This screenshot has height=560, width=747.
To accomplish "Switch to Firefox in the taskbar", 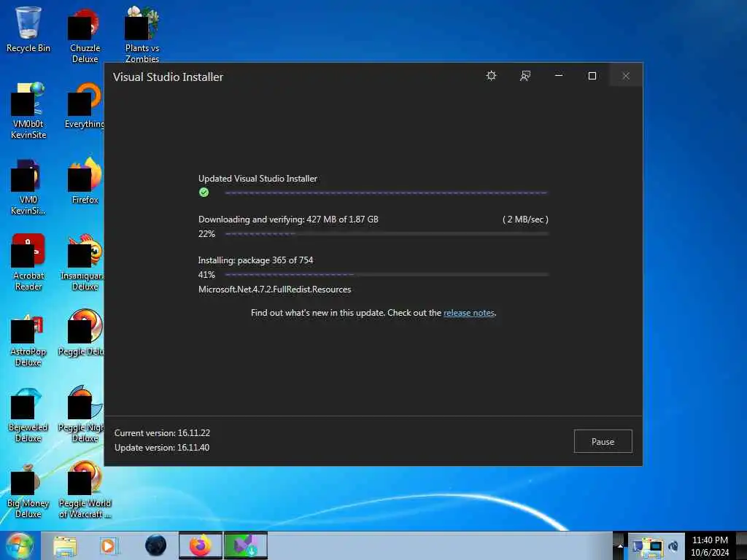I will (x=201, y=545).
